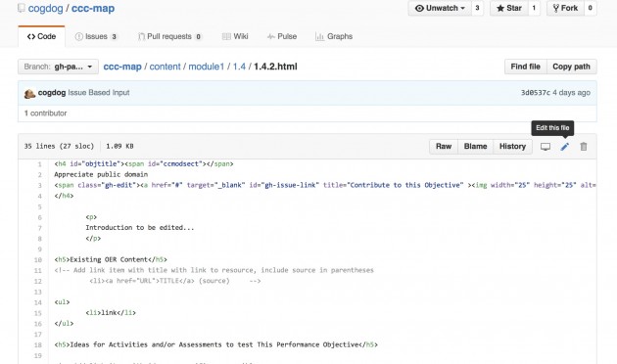Go to the cogdog user profile link

[x=45, y=8]
